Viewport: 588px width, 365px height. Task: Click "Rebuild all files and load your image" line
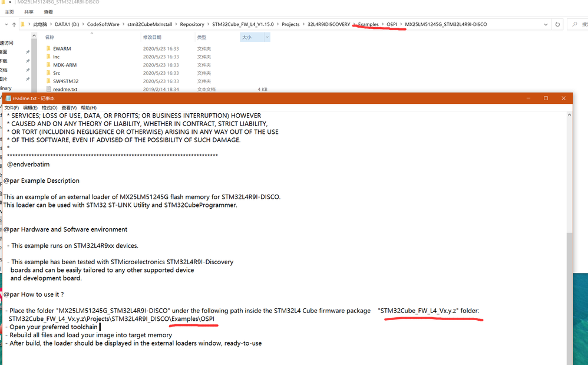tap(91, 335)
